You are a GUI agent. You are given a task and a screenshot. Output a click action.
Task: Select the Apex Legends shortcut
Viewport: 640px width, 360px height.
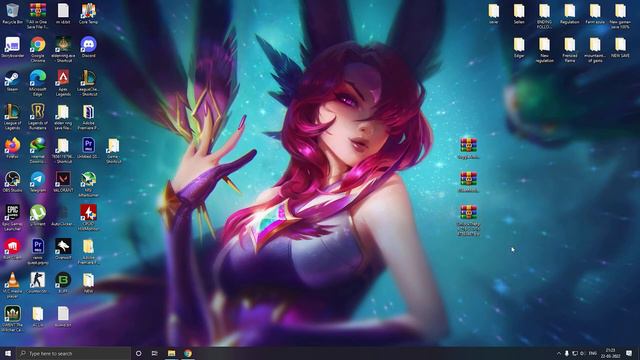63,83
